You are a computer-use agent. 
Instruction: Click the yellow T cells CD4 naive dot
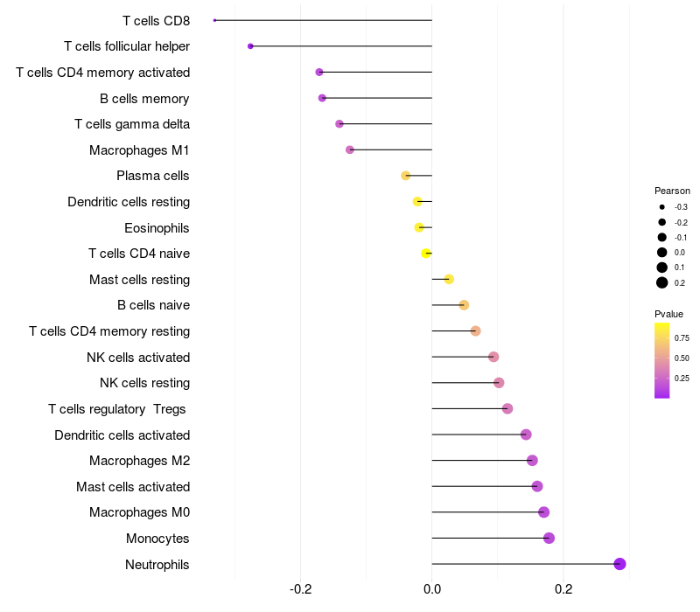[426, 254]
